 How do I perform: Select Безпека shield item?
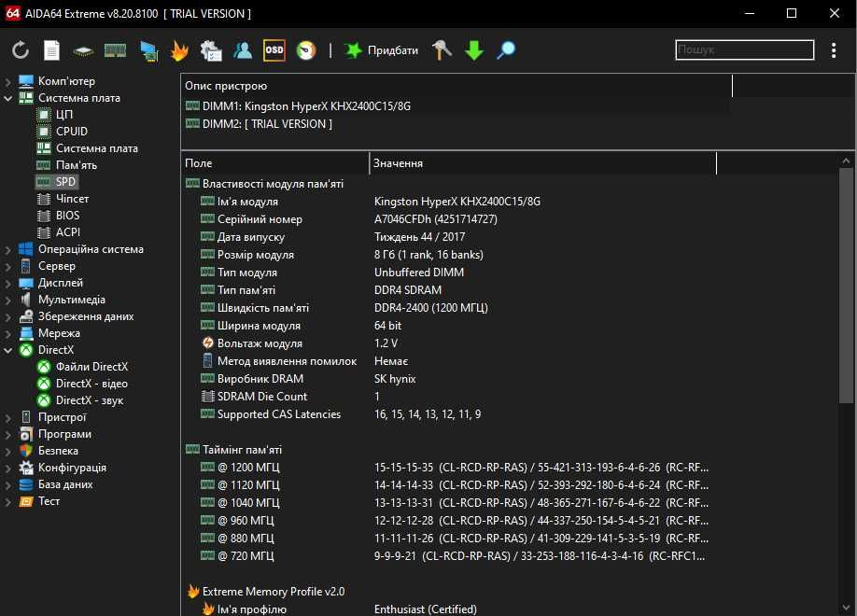(x=49, y=452)
